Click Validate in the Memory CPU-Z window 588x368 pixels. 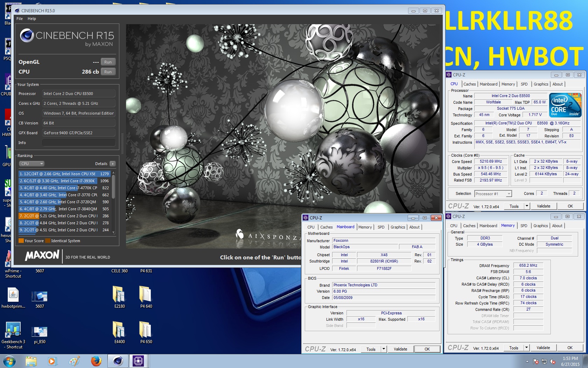[x=543, y=348]
